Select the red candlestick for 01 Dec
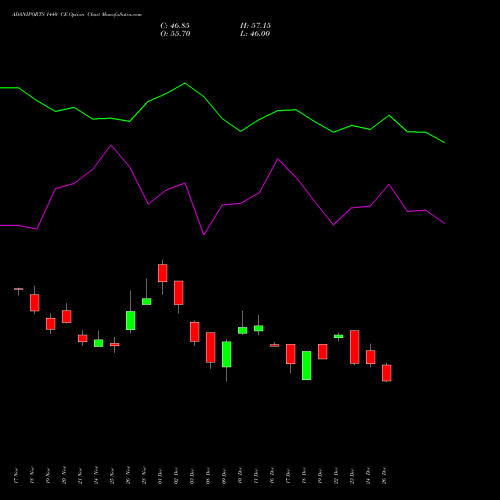 163,273
